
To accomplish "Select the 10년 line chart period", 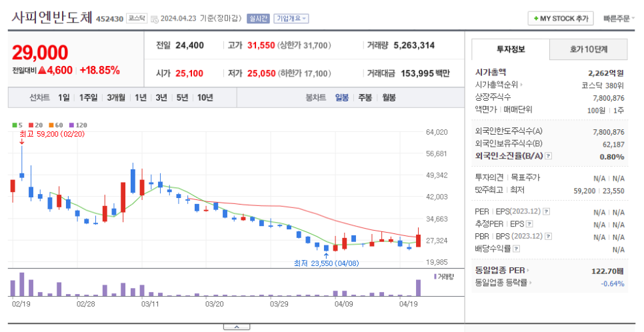I will 205,97.
